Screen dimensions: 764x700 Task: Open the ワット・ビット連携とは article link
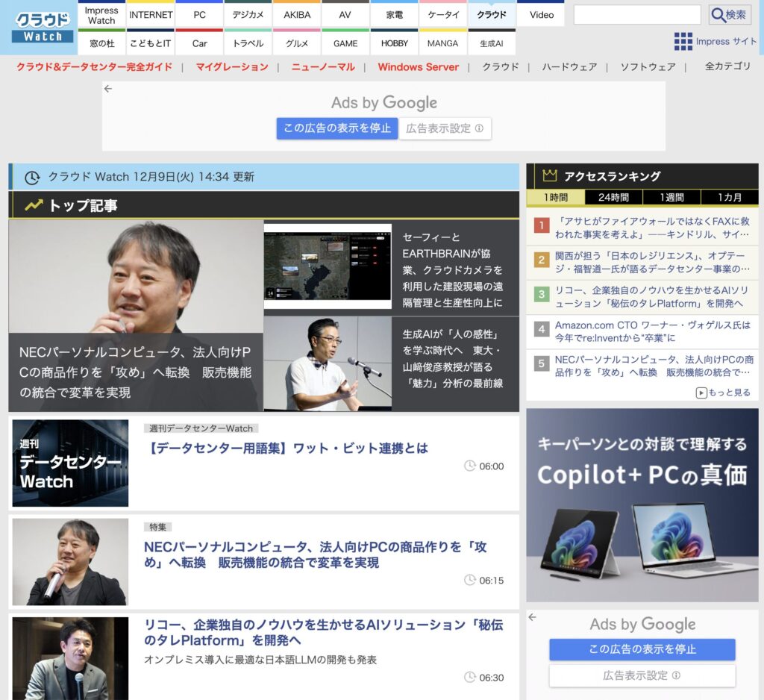286,449
